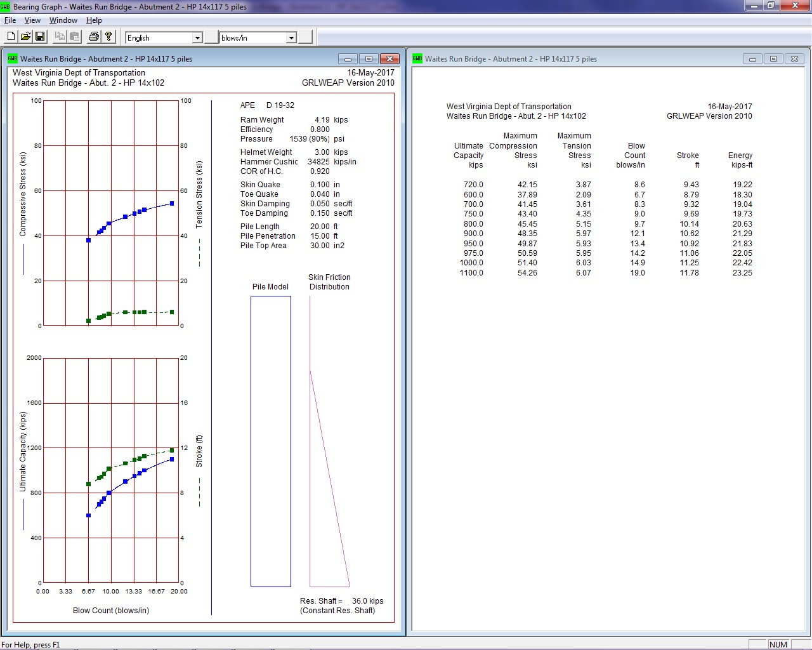Click the GWB icon on the graph window titlebar

tap(11, 58)
